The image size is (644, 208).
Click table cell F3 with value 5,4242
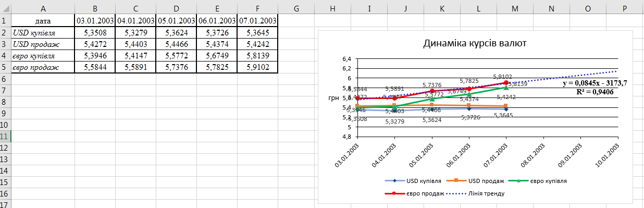[x=257, y=44]
